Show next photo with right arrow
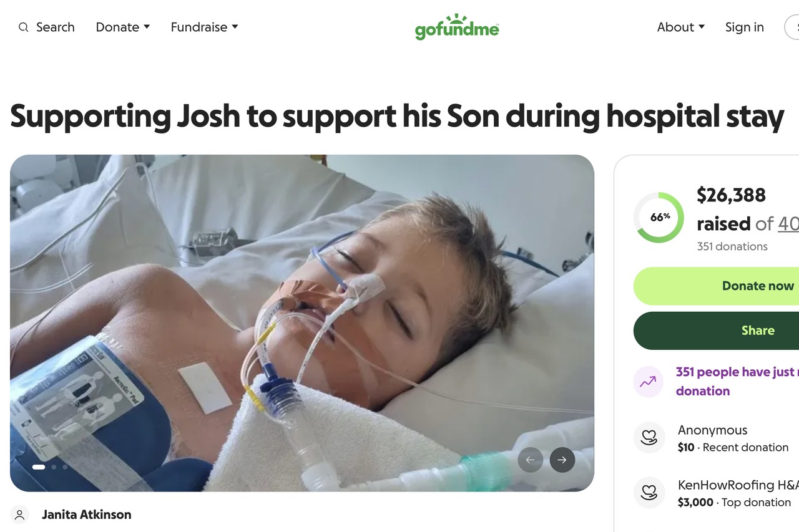Screen dimensions: 799x532 pos(562,460)
